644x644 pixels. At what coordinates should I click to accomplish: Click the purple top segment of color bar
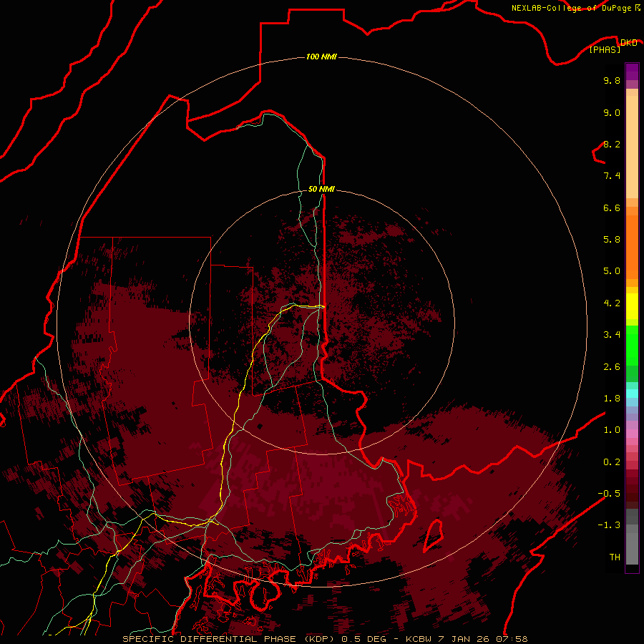(x=632, y=72)
